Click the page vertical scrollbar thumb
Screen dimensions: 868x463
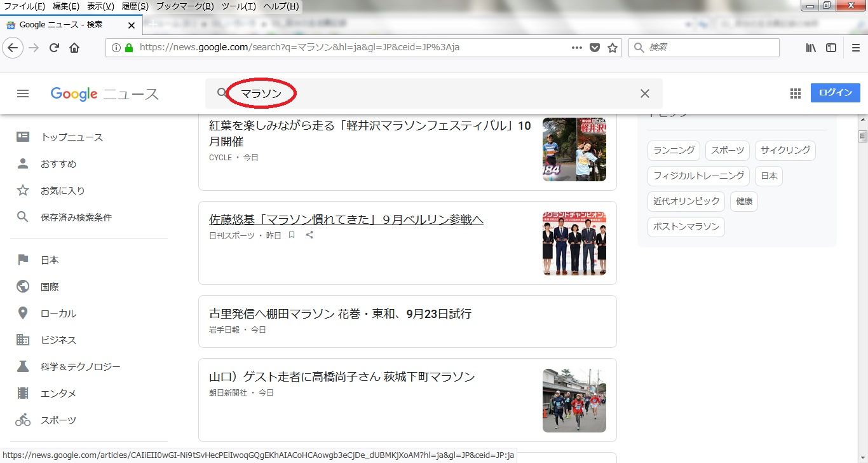862,136
